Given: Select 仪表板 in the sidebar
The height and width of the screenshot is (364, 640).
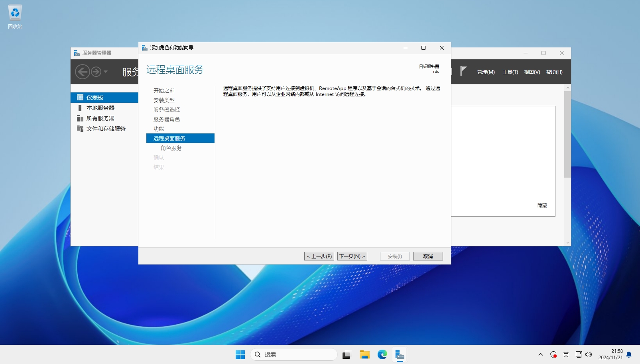Looking at the screenshot, I should point(95,98).
